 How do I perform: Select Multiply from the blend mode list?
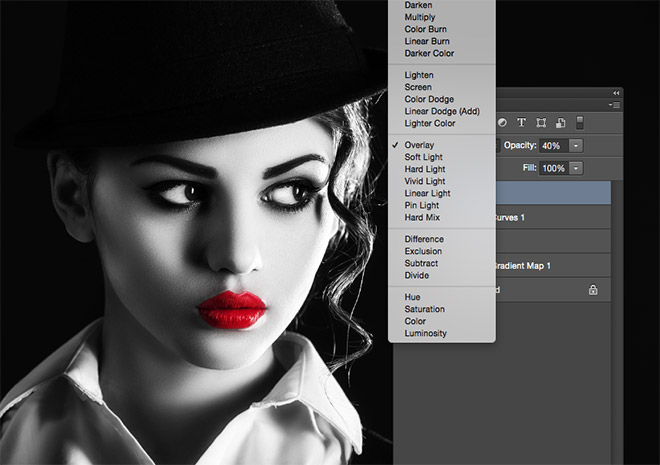click(x=421, y=17)
